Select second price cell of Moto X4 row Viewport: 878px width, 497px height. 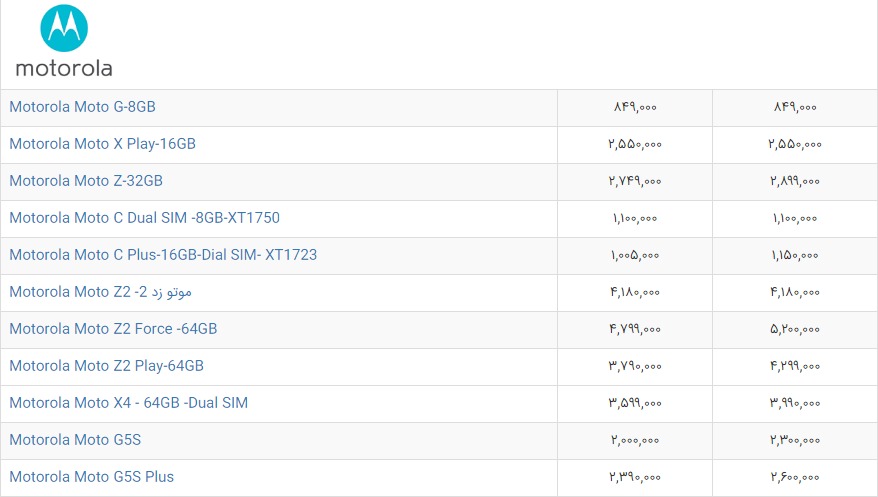(795, 404)
